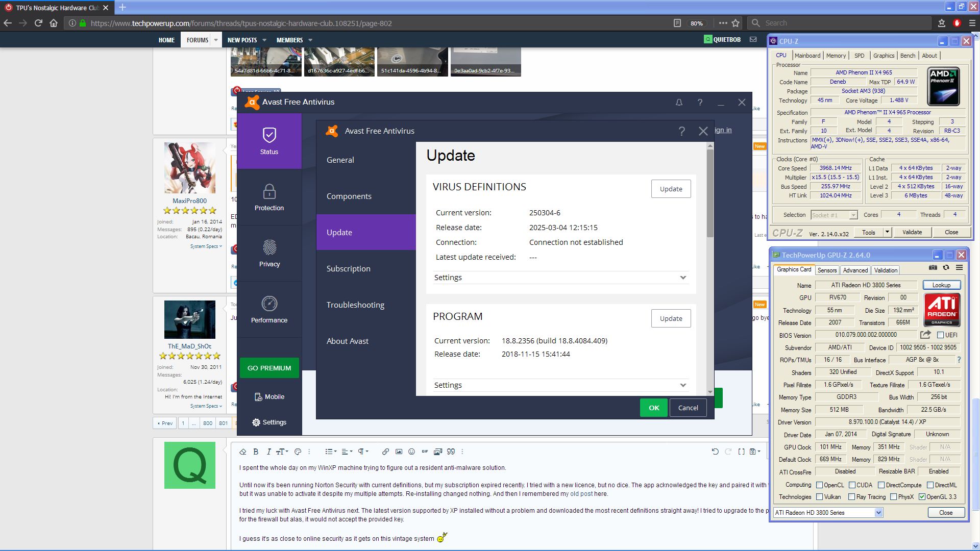Take GPU-Z screenshot with camera icon
The width and height of the screenshot is (980, 551).
coord(933,267)
